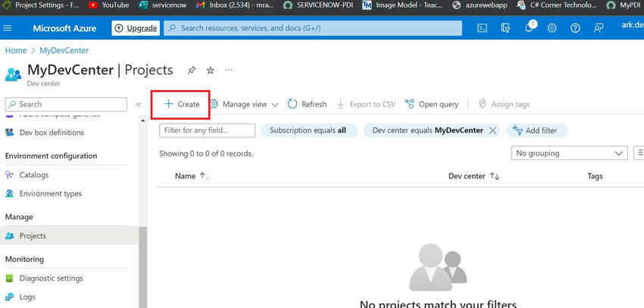Click the Subscription equals all filter
This screenshot has height=308, width=644.
309,130
